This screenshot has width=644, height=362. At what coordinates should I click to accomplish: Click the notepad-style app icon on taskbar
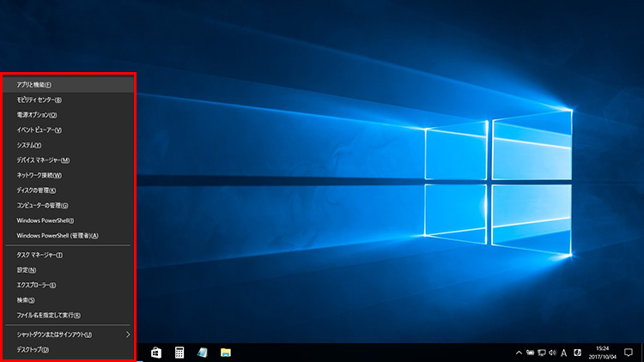click(x=203, y=353)
